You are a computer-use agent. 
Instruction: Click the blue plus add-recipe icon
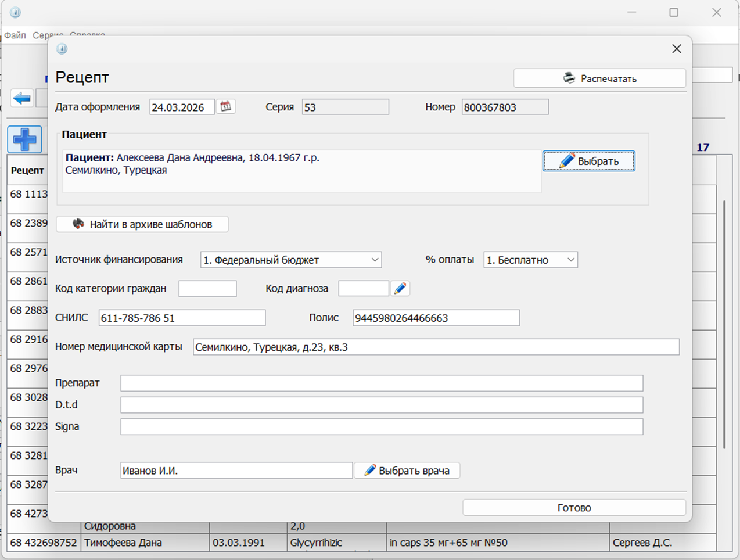(x=24, y=139)
